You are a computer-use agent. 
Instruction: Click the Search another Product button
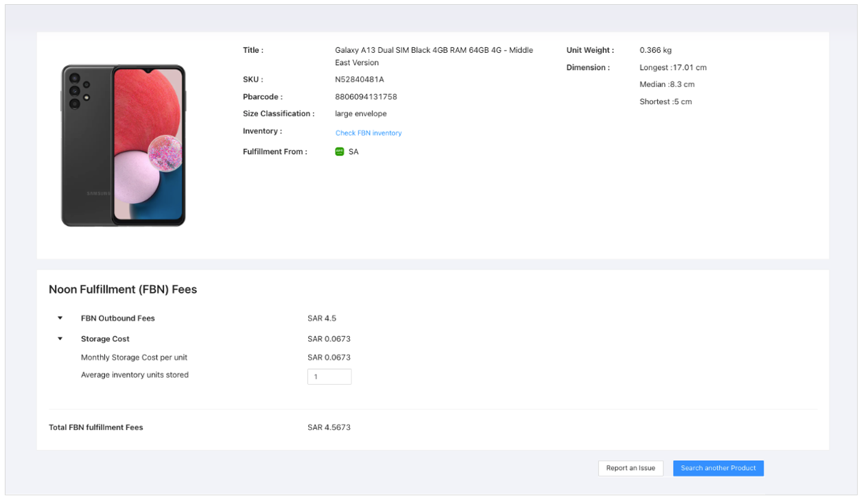[718, 468]
